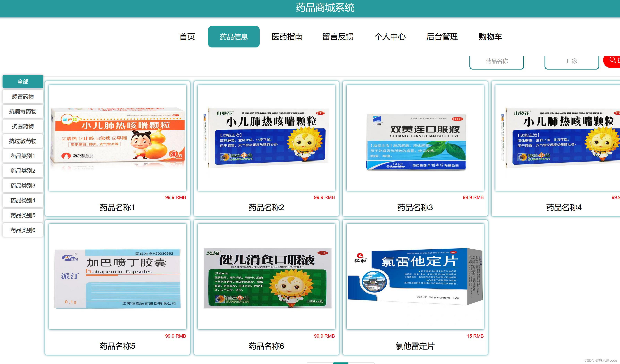The image size is (620, 364).
Task: Open the 后台管理 section
Action: coord(442,37)
